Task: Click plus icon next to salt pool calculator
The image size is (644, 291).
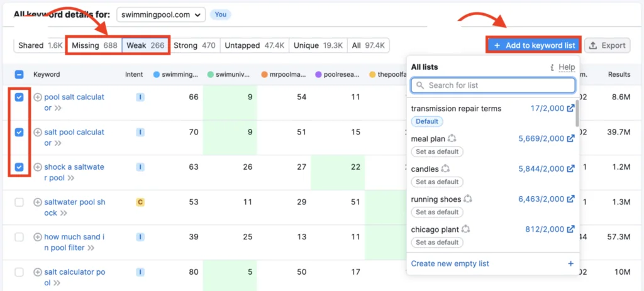Action: (x=38, y=132)
